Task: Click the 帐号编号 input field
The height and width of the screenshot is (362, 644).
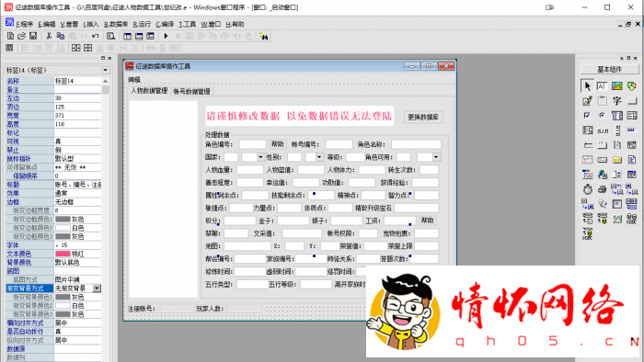Action: pos(339,144)
